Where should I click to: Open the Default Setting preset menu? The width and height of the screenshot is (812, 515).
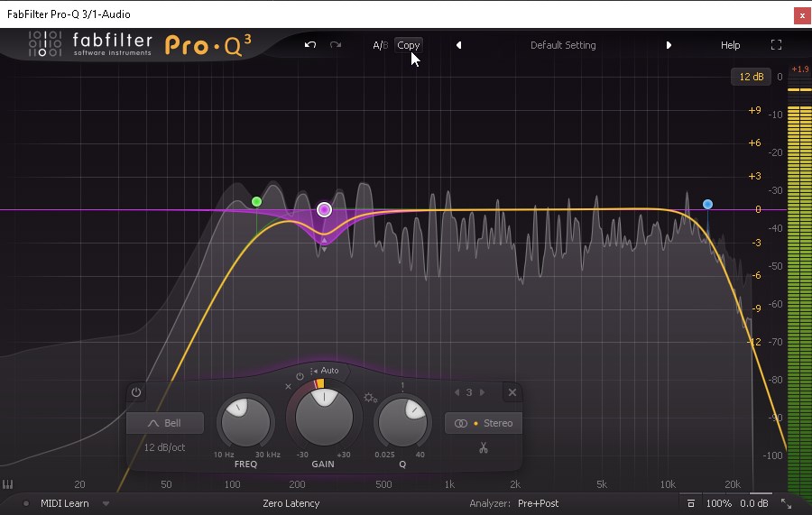pos(563,45)
